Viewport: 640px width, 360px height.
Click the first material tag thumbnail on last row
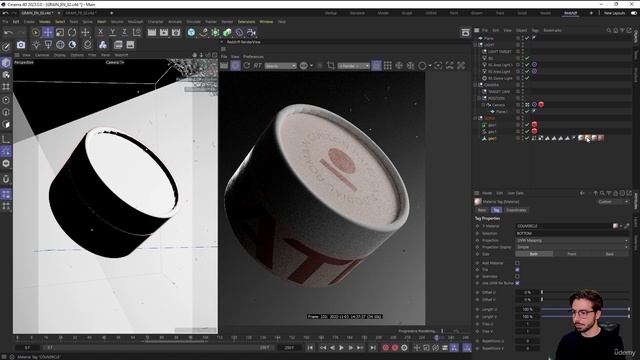(x=581, y=138)
